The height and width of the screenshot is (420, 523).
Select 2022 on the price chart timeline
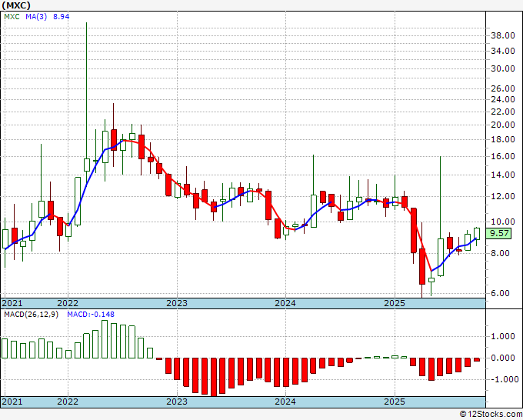coord(68,303)
